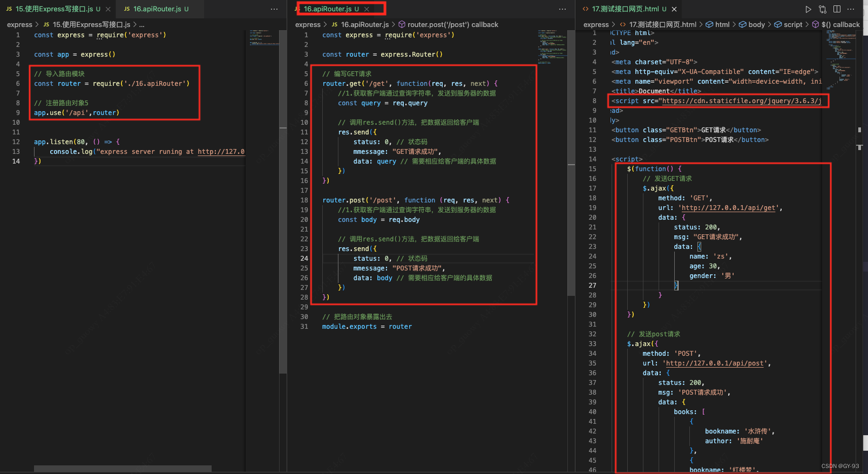Open express breadcrumb in middle editor
Viewport: 868px width, 474px height.
point(308,25)
